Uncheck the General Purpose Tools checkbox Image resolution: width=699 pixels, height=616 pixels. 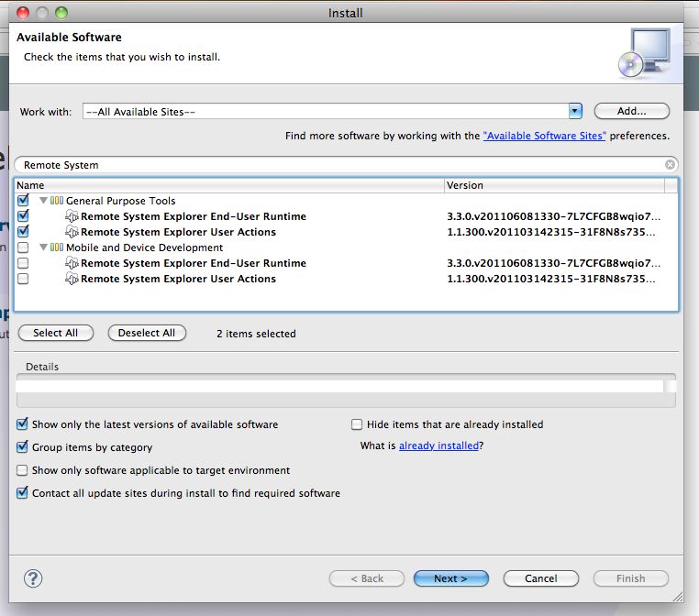click(x=23, y=201)
